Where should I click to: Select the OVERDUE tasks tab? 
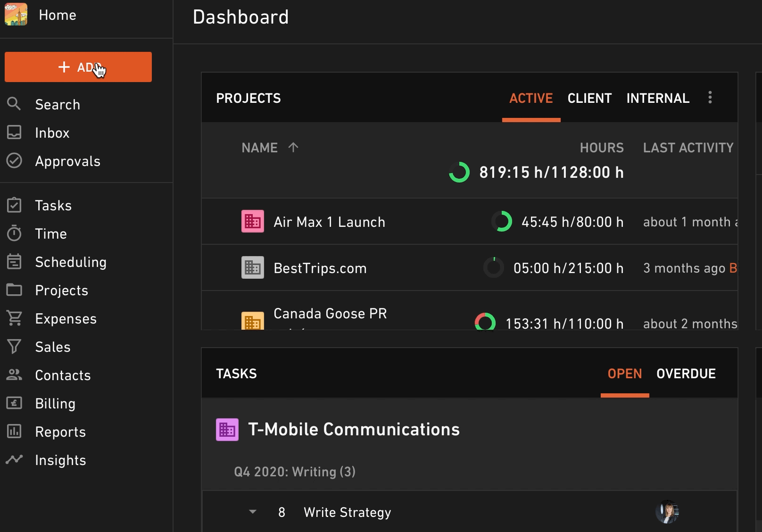click(686, 374)
